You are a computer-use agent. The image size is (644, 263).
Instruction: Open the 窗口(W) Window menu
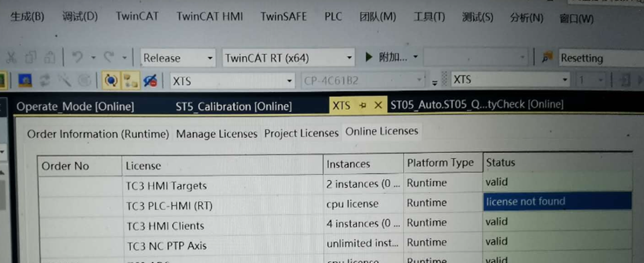coord(576,19)
